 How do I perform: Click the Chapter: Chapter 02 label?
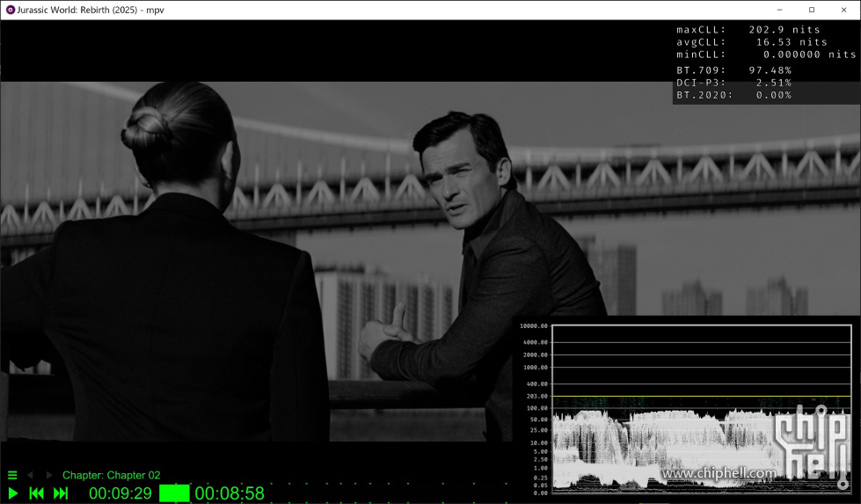pyautogui.click(x=112, y=475)
